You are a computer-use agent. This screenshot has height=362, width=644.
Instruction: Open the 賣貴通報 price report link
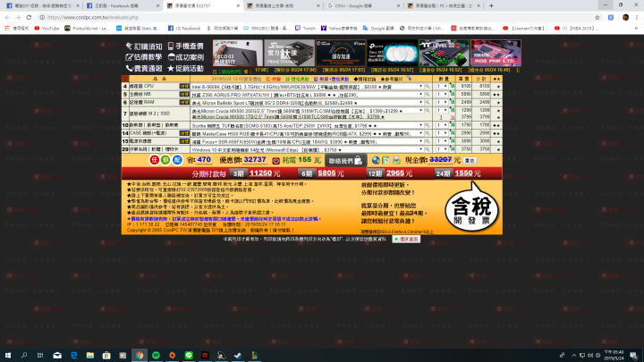pos(144,68)
